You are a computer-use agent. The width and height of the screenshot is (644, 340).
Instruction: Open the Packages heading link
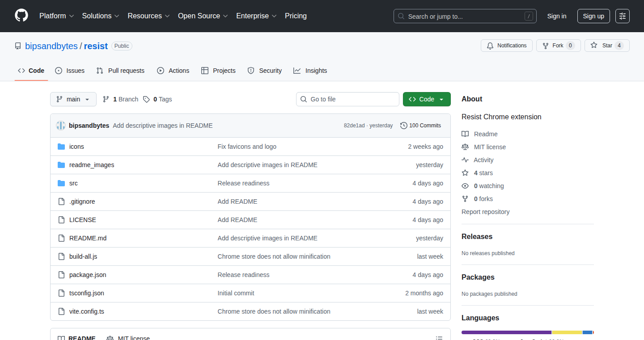(478, 277)
